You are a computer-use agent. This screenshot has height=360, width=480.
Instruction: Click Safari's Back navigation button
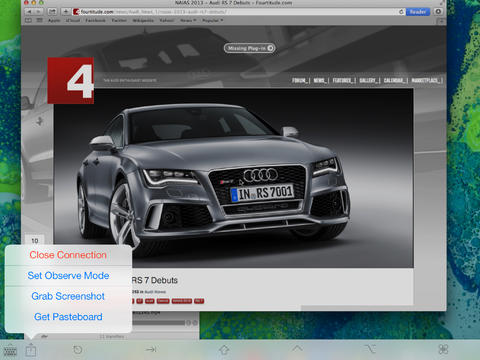tap(29, 12)
